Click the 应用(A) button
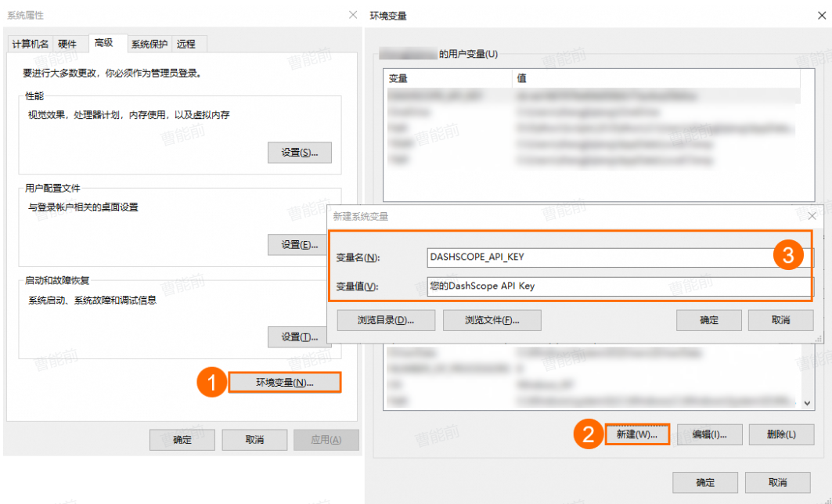 point(326,440)
